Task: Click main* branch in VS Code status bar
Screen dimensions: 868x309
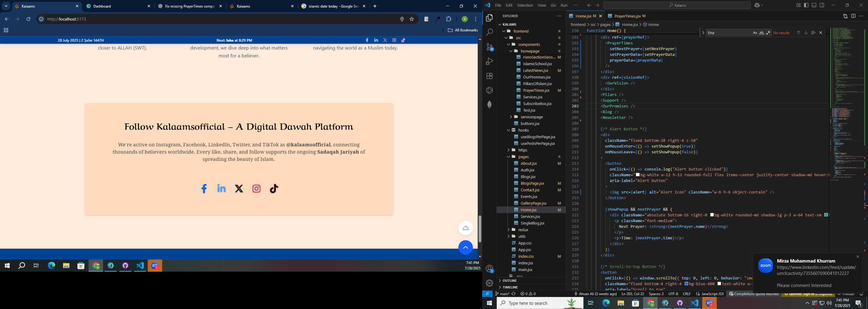Action: point(502,294)
